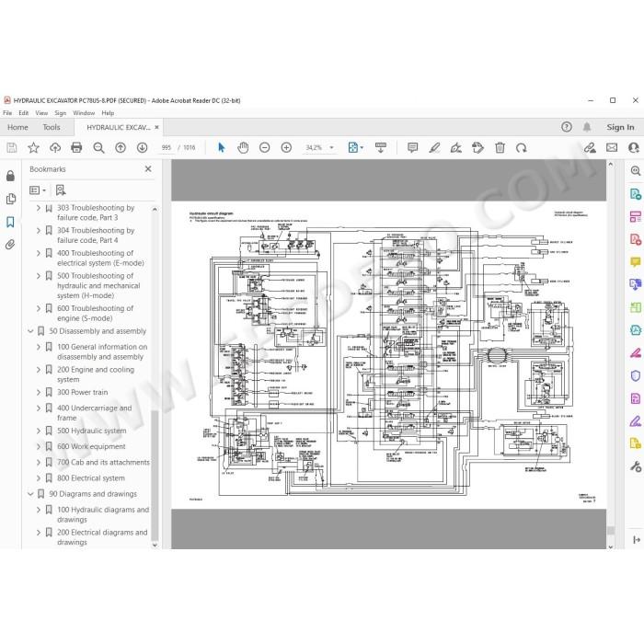
Task: Select the Hand pan tool
Action: tap(243, 147)
